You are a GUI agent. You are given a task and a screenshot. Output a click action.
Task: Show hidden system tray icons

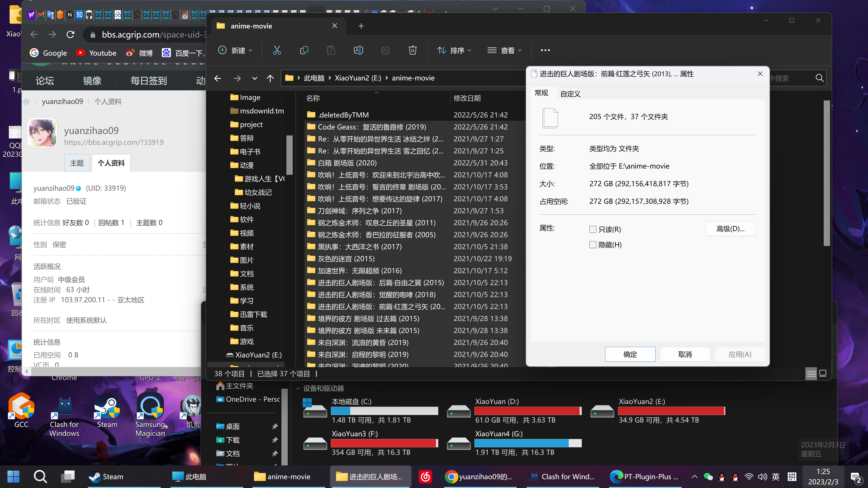coord(694,476)
